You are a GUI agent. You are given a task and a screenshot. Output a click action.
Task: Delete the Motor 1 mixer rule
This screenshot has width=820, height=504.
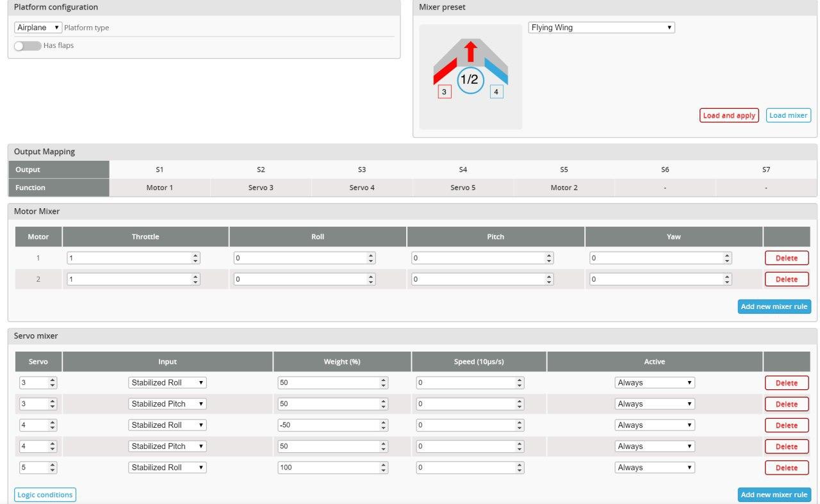coord(786,257)
